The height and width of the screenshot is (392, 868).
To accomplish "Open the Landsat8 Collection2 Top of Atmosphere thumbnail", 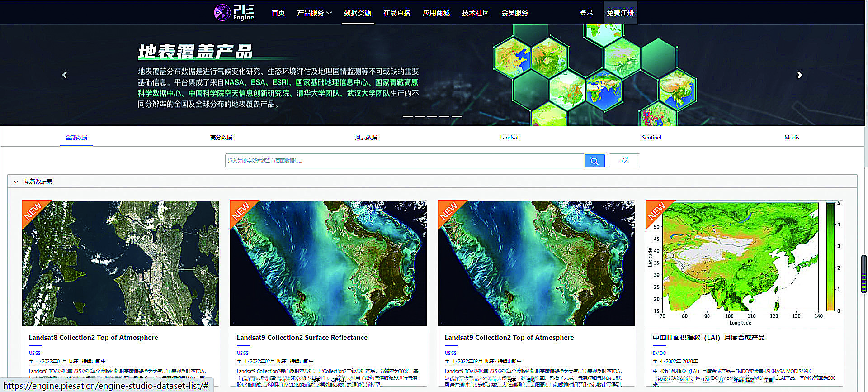I will point(120,263).
